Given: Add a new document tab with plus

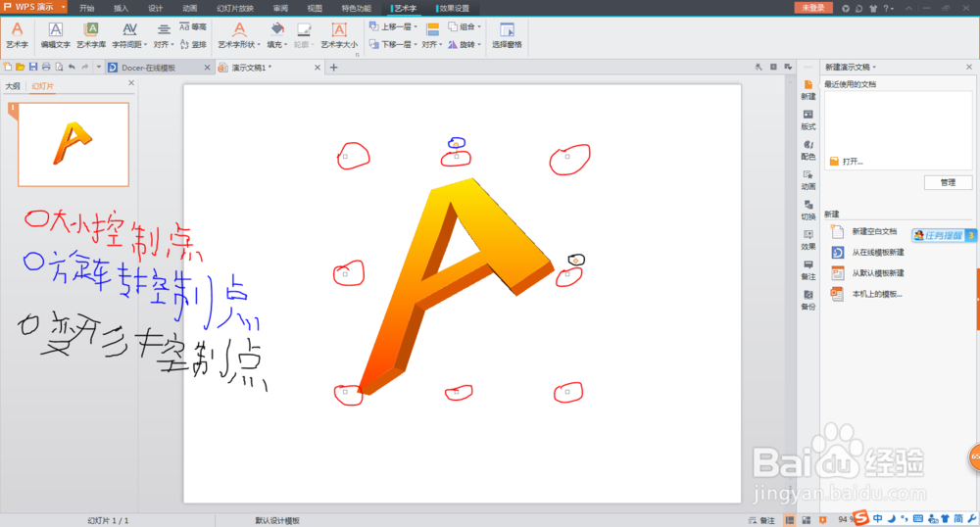Looking at the screenshot, I should point(334,68).
